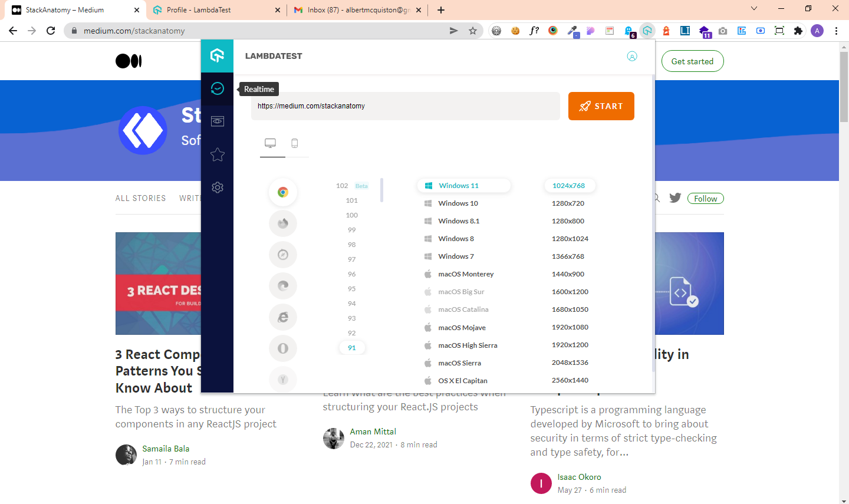Select browser version 102 Beta
The height and width of the screenshot is (504, 849).
pyautogui.click(x=352, y=186)
